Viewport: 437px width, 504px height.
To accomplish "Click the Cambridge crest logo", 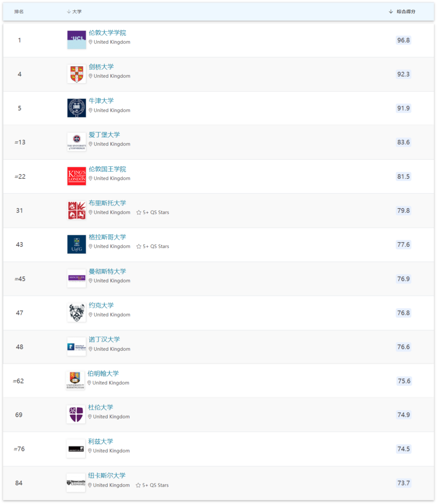I will coord(76,74).
